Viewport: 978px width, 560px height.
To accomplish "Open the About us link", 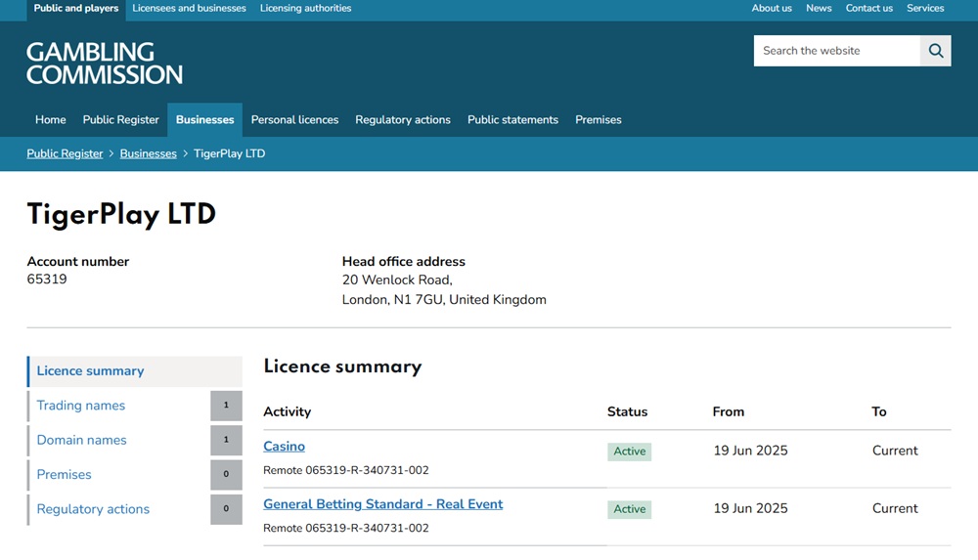I will [772, 8].
